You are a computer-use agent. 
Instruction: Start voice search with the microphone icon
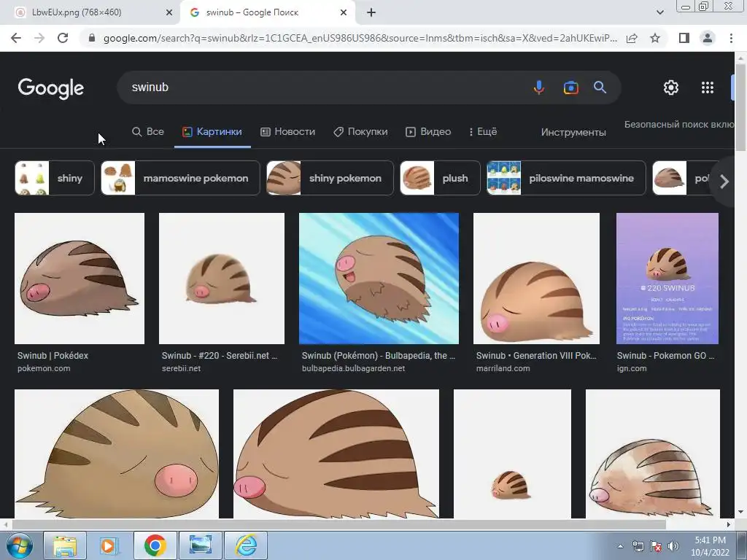click(539, 87)
